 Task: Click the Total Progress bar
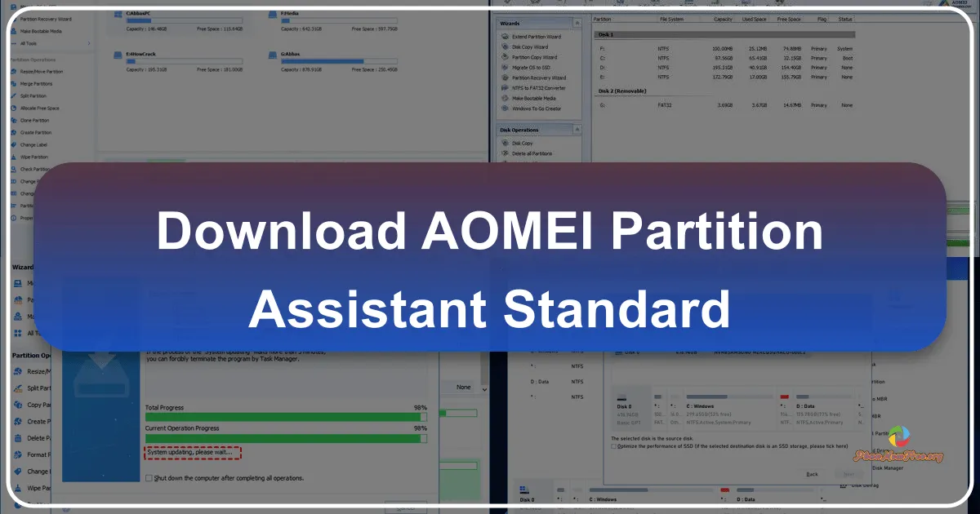286,416
